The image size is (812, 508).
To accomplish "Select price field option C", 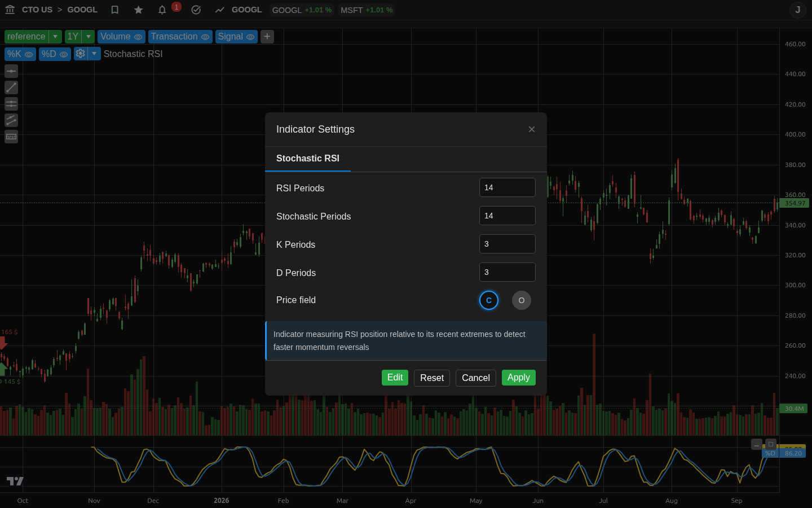I will tap(489, 300).
